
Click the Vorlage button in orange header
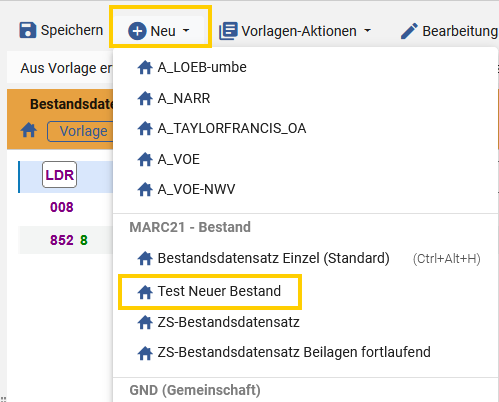tap(81, 131)
